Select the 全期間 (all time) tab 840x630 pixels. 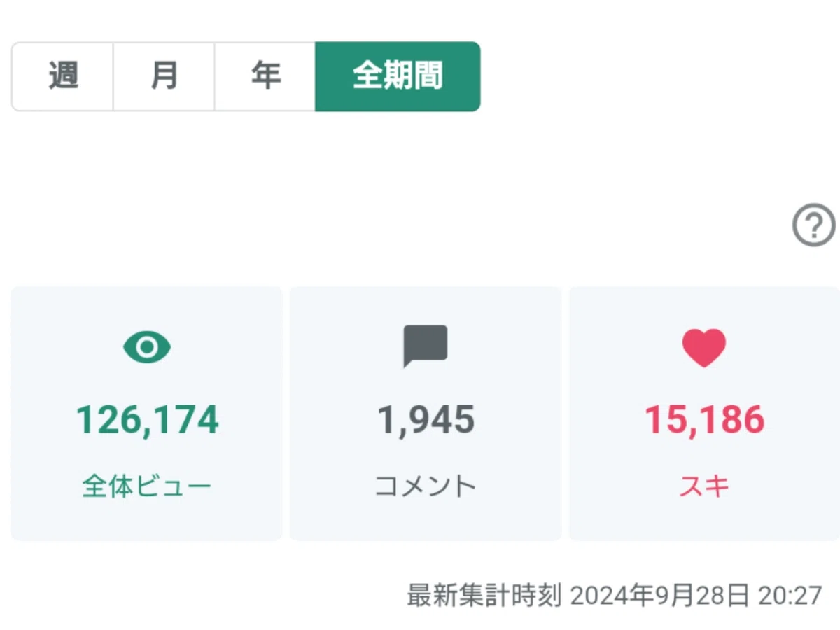click(398, 76)
